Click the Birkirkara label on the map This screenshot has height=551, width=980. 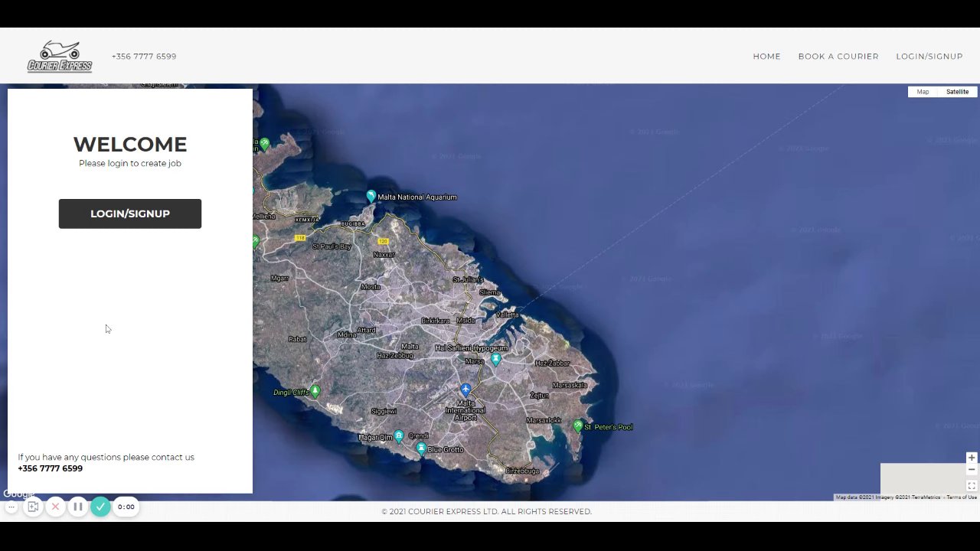(436, 321)
